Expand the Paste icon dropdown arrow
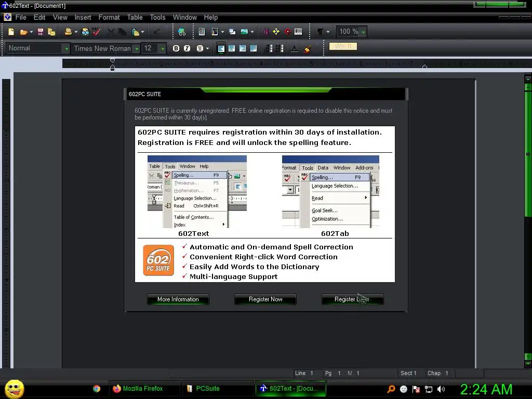 [142, 32]
